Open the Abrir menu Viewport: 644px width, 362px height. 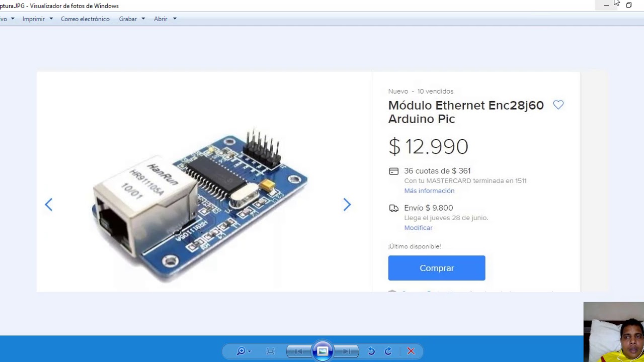pos(160,19)
